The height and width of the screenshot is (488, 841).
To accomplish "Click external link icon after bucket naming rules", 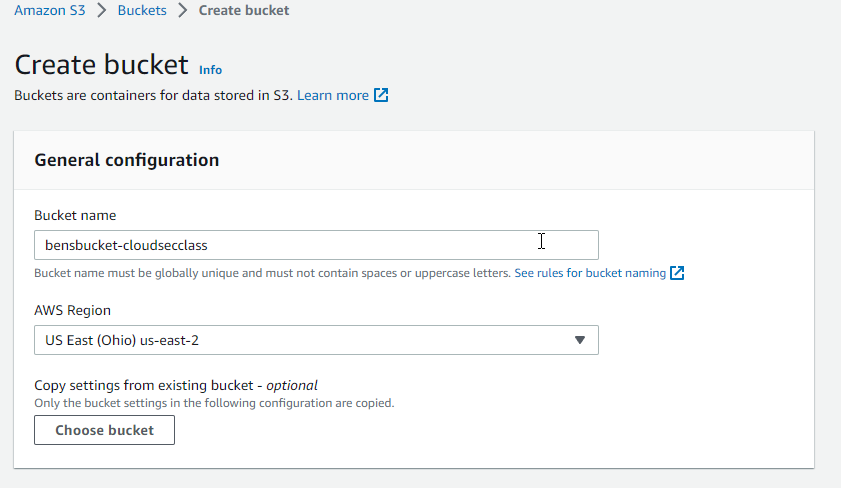I will coord(677,273).
